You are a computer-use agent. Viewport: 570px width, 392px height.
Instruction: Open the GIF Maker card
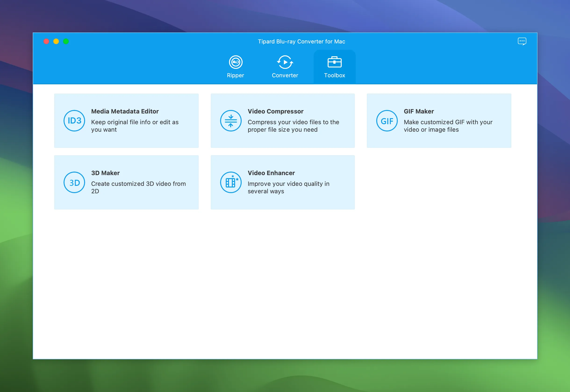coord(439,120)
